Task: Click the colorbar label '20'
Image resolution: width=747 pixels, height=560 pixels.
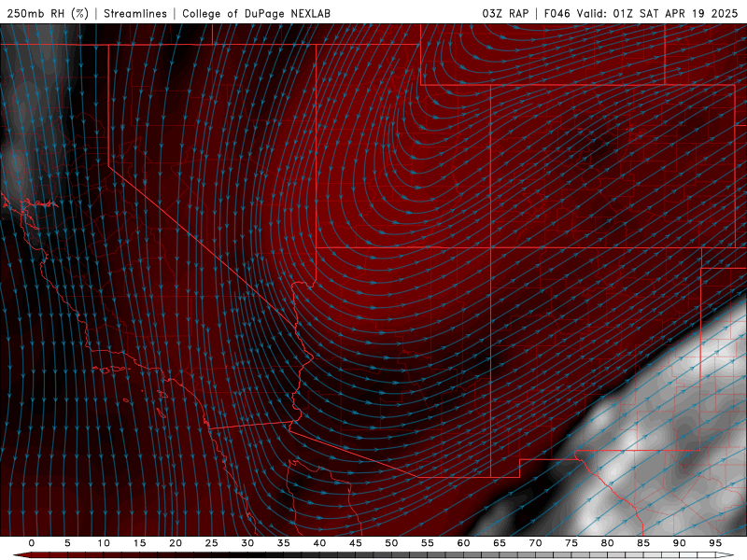Action: pos(176,543)
